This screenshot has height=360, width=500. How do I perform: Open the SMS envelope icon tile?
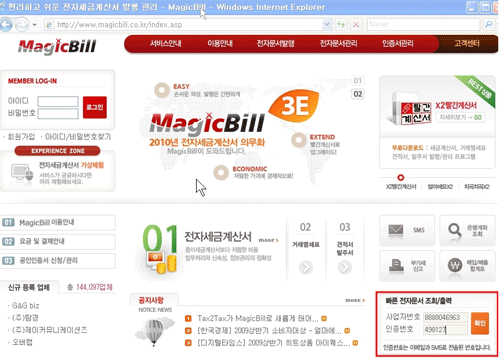pyautogui.click(x=407, y=230)
